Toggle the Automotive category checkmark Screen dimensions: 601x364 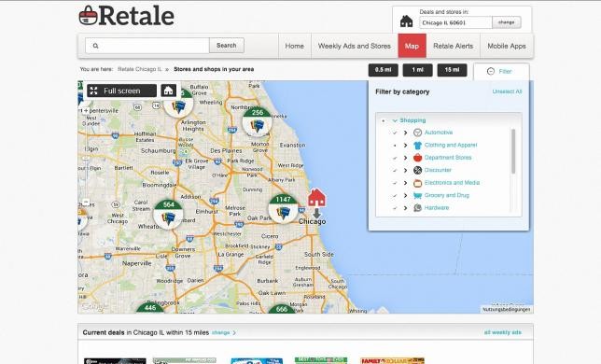coord(395,133)
